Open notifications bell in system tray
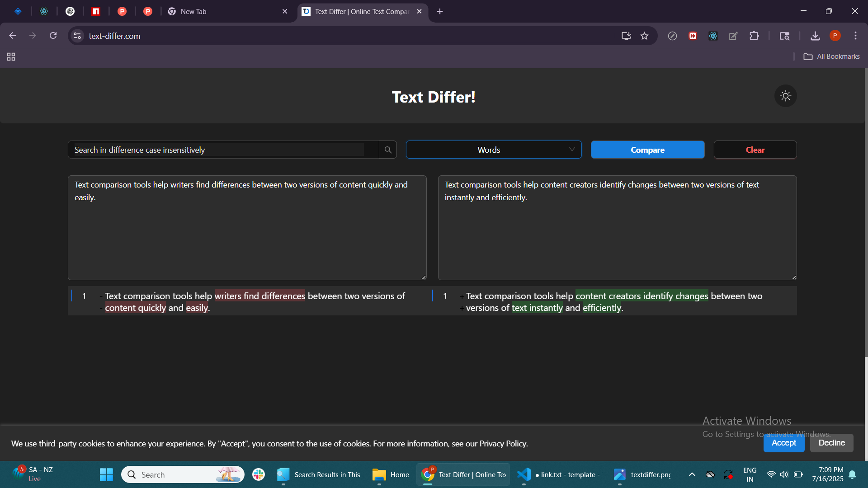The height and width of the screenshot is (488, 868). click(x=852, y=474)
